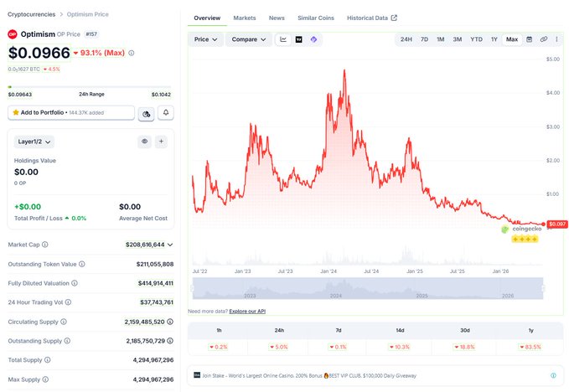The image size is (569, 392).
Task: Go to the Cryptocurrencies breadcrumb link
Action: click(x=32, y=14)
